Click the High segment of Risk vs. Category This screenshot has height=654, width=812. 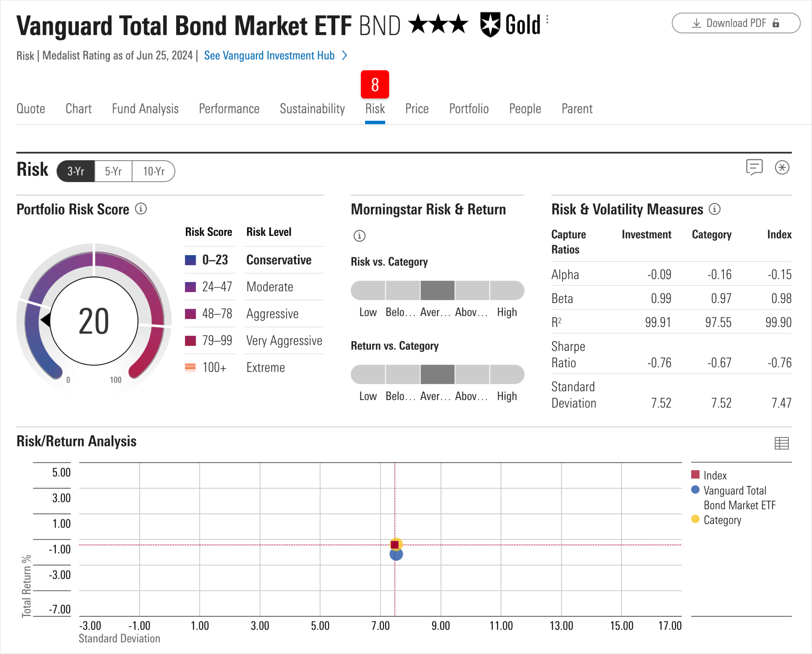point(507,290)
